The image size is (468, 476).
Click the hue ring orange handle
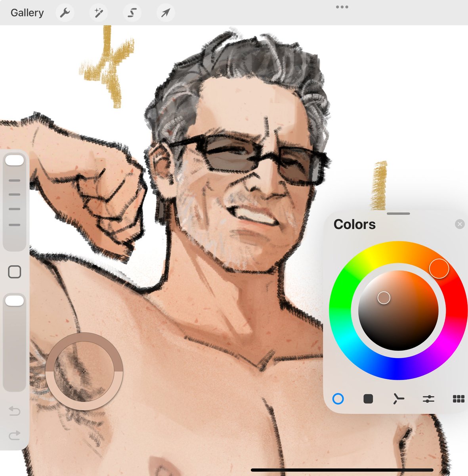439,269
